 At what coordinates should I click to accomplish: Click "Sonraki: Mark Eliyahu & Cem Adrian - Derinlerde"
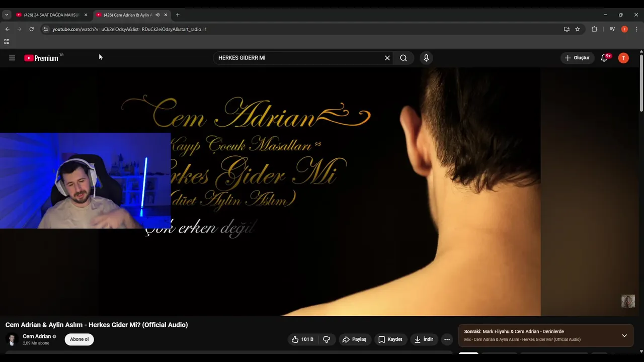pos(514,331)
